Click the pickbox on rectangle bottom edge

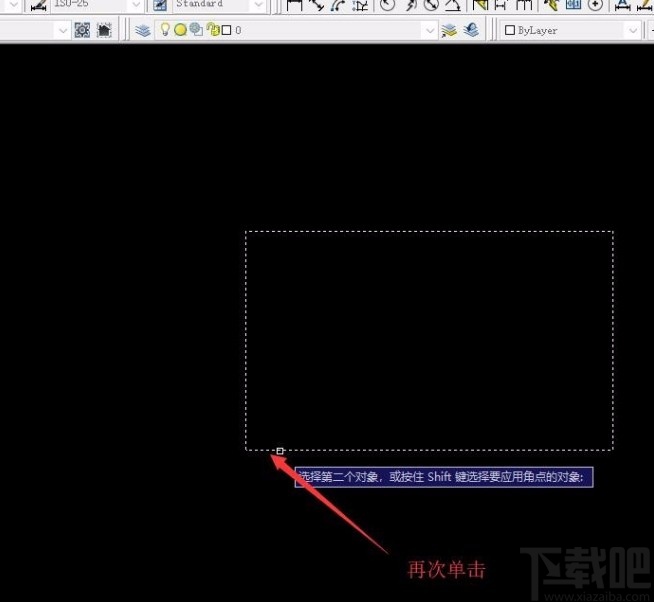click(280, 451)
